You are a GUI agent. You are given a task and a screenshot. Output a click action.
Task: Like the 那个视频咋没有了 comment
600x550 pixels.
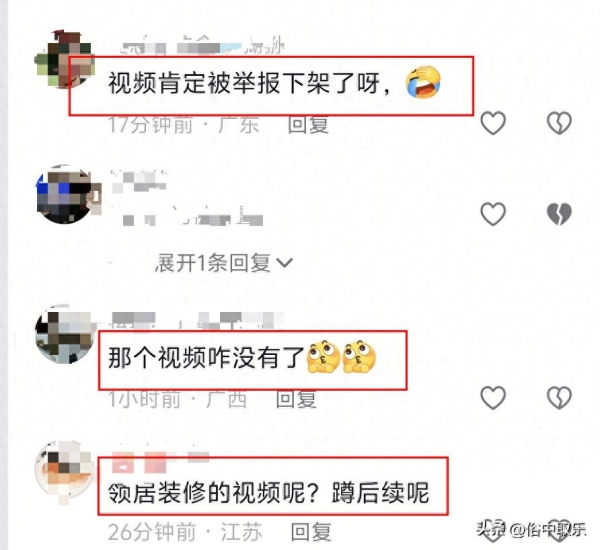point(493,397)
